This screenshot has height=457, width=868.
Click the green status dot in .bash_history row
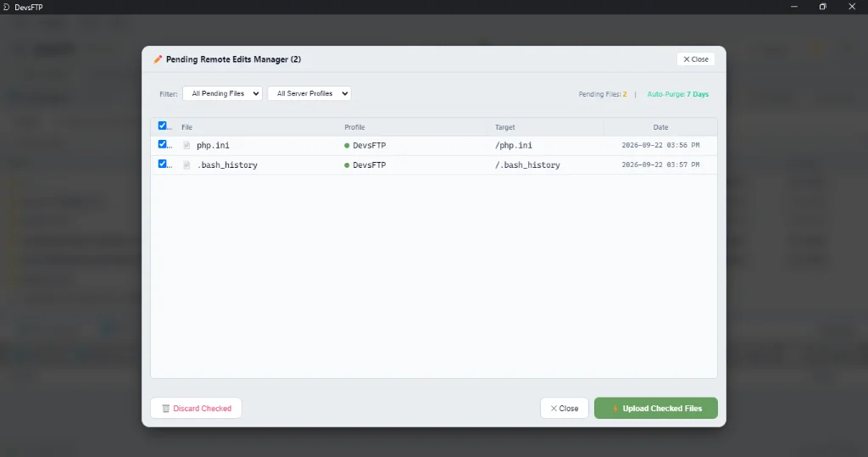click(x=347, y=165)
